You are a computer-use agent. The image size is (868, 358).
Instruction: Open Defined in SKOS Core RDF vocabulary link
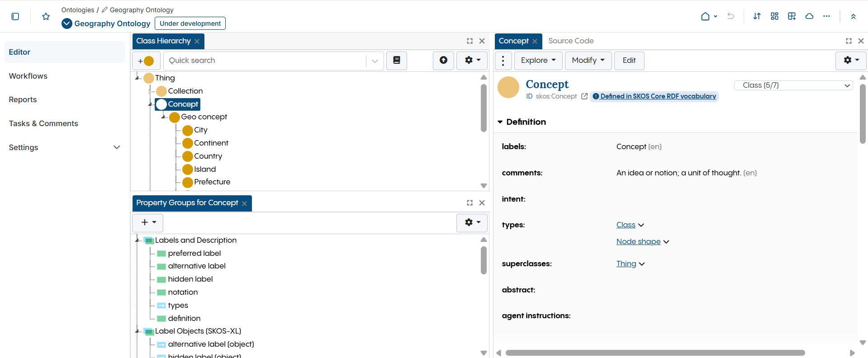(654, 96)
